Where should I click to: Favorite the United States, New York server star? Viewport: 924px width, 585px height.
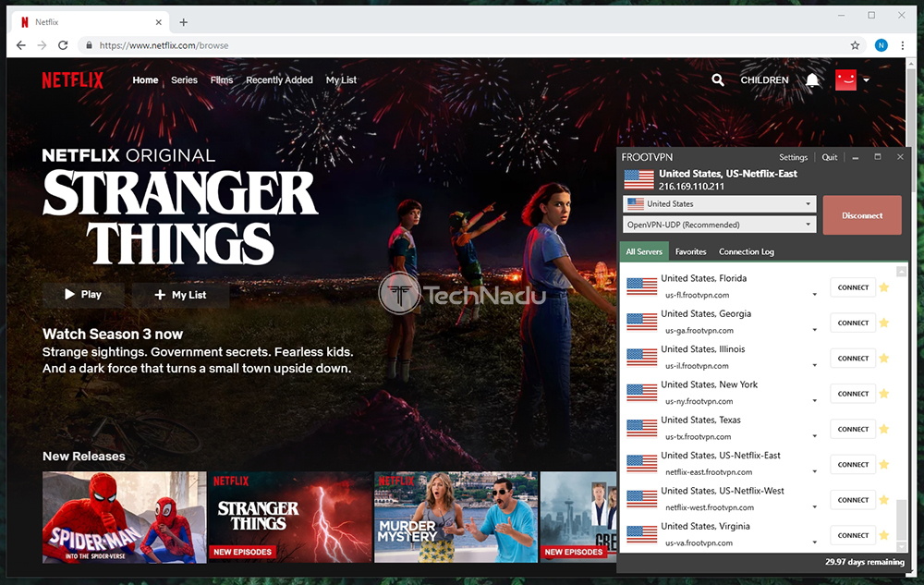pos(884,394)
